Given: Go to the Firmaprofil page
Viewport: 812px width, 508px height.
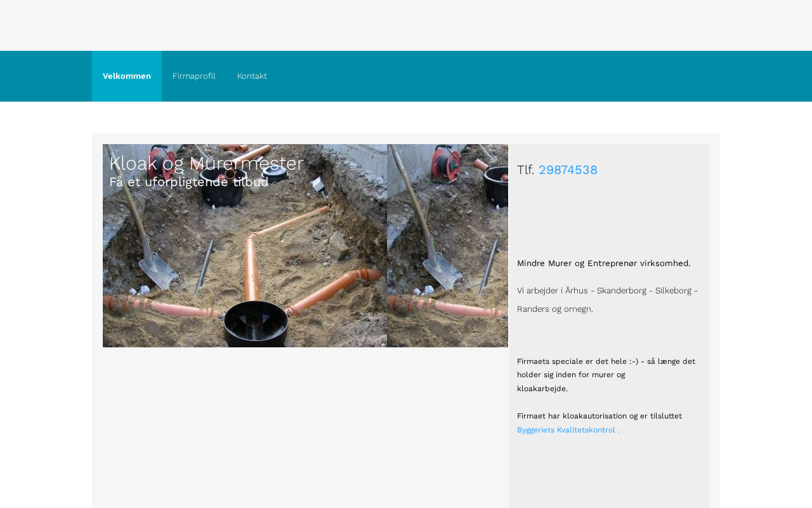Looking at the screenshot, I should (193, 76).
